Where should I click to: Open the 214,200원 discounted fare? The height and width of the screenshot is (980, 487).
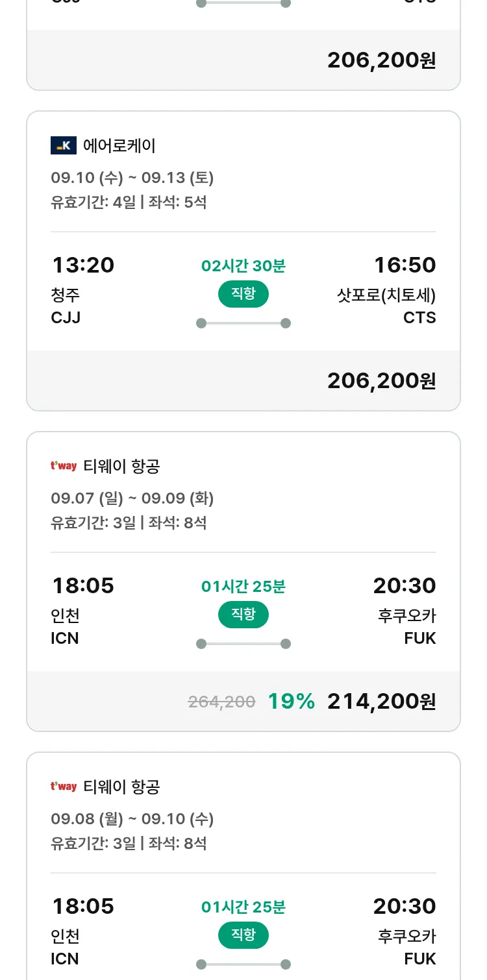coord(381,701)
